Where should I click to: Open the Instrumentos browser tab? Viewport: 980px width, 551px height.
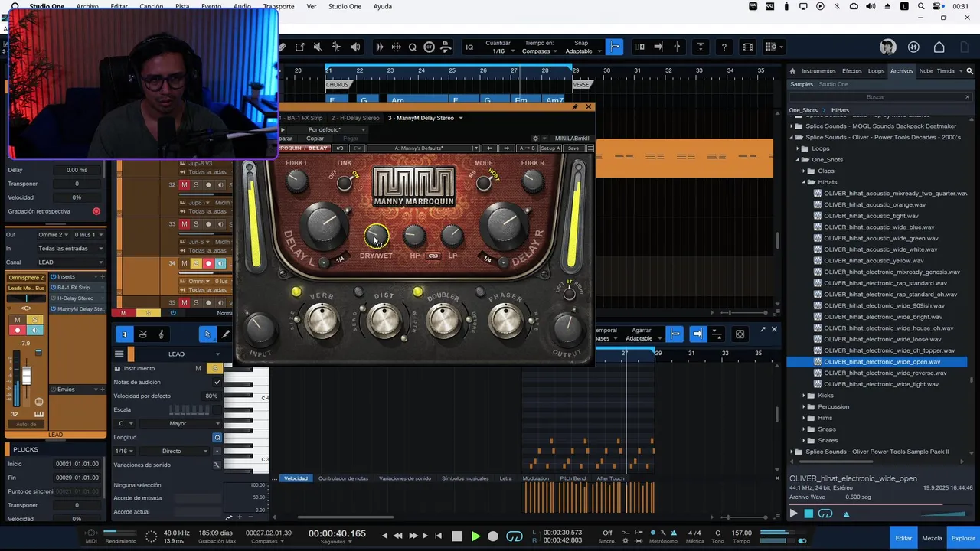(818, 71)
